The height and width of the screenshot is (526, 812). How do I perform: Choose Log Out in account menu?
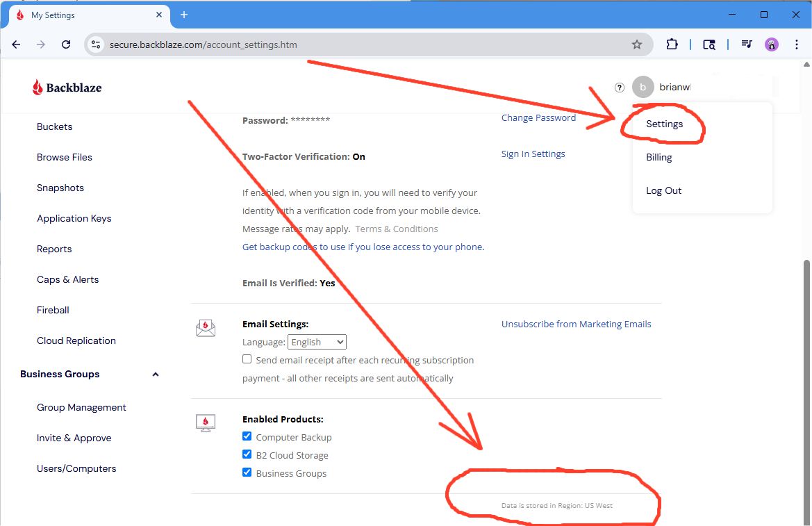click(663, 190)
